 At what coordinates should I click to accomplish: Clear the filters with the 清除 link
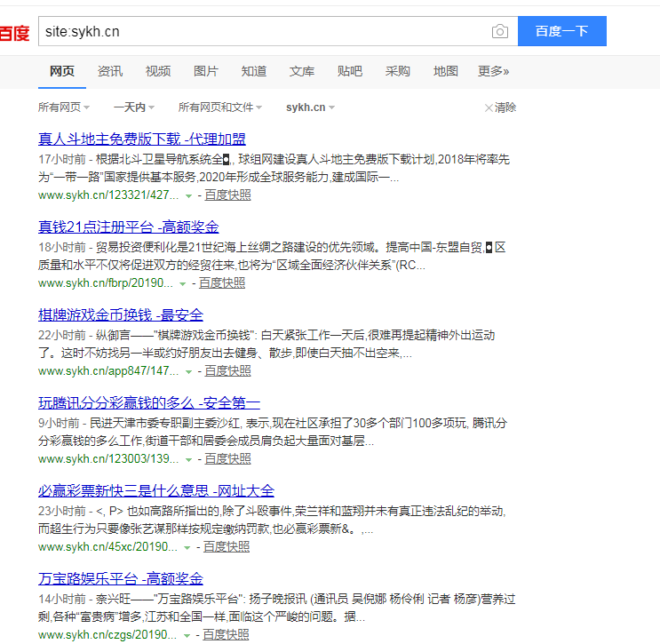(500, 107)
